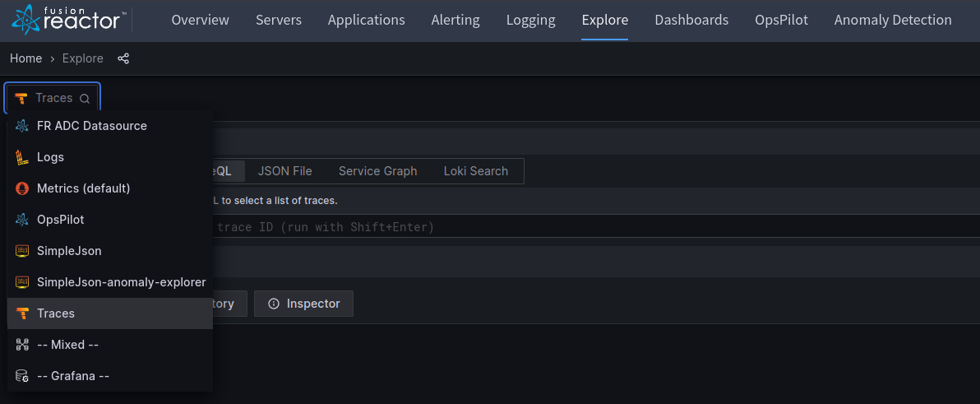
Task: Click the Prometheus Metrics icon
Action: [x=22, y=188]
